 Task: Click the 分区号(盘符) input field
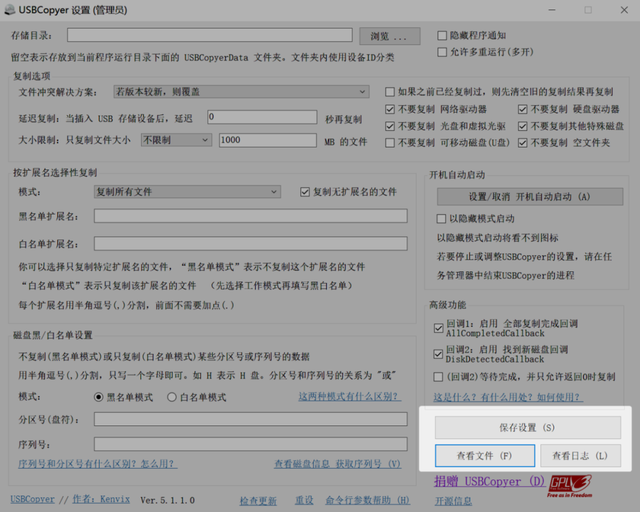pos(251,419)
